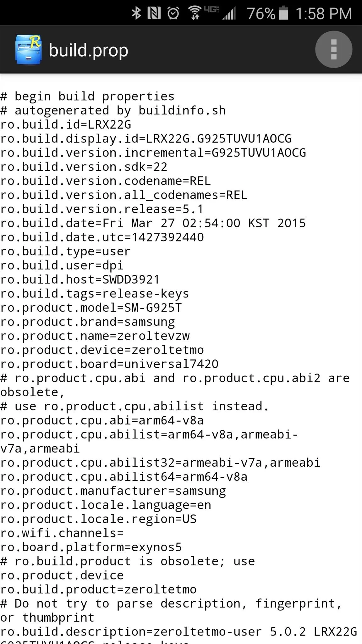Place cursor on ro.board.platform=exynos5 line
The width and height of the screenshot is (362, 644).
click(91, 547)
